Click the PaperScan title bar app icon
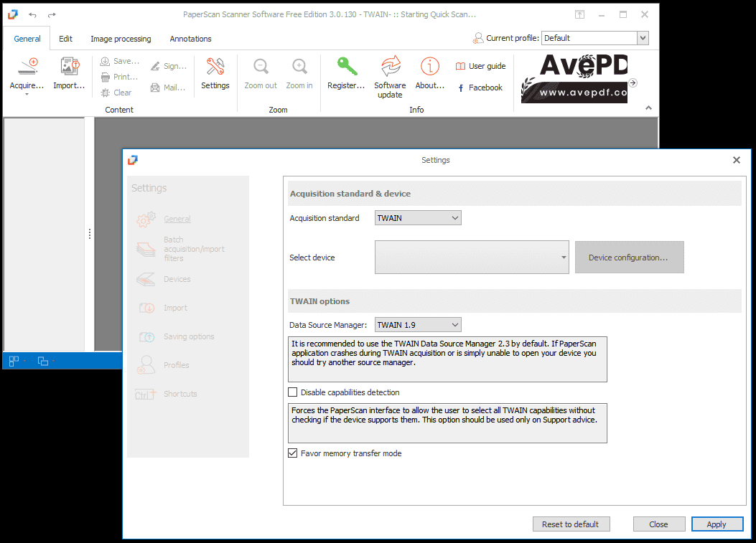Viewport: 756px width, 543px height. pos(12,14)
